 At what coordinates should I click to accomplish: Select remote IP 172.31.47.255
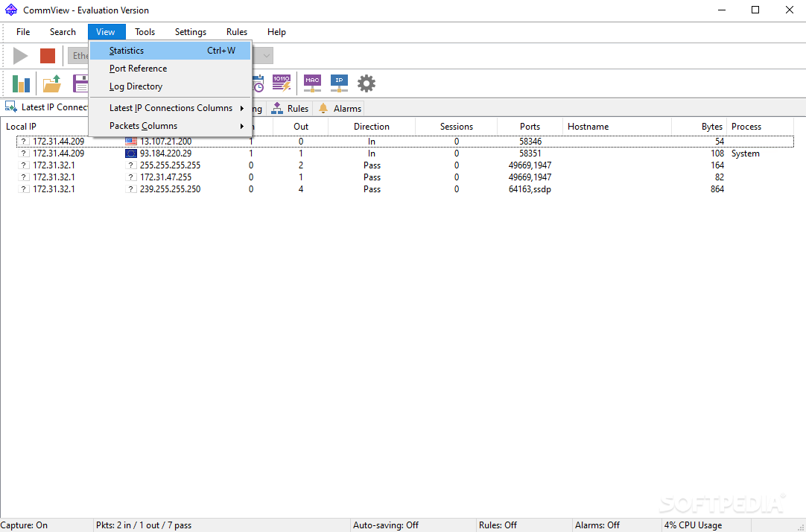click(x=165, y=177)
